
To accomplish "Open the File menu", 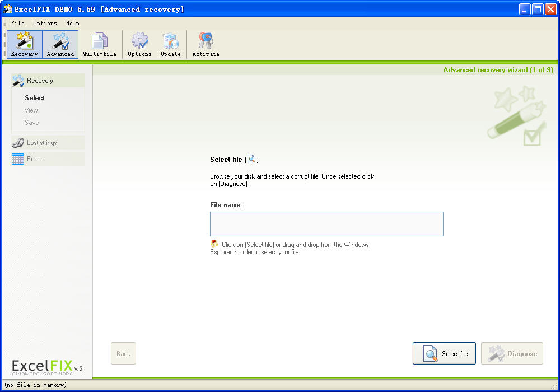I will pos(17,24).
